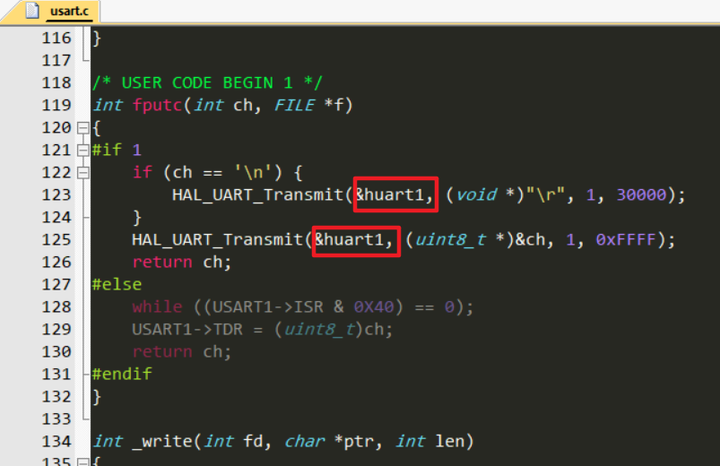This screenshot has height=466, width=720.
Task: Click the USER CODE BEGIN 1 comment
Action: tap(208, 83)
